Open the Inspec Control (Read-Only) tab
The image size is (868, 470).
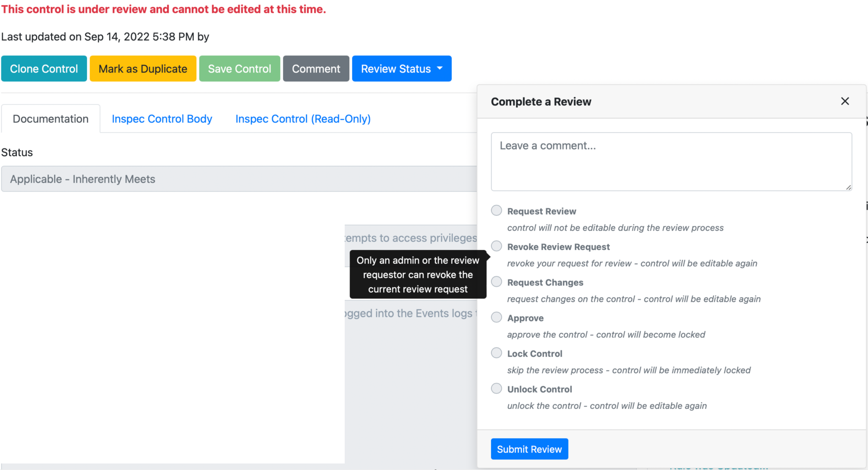pos(302,119)
